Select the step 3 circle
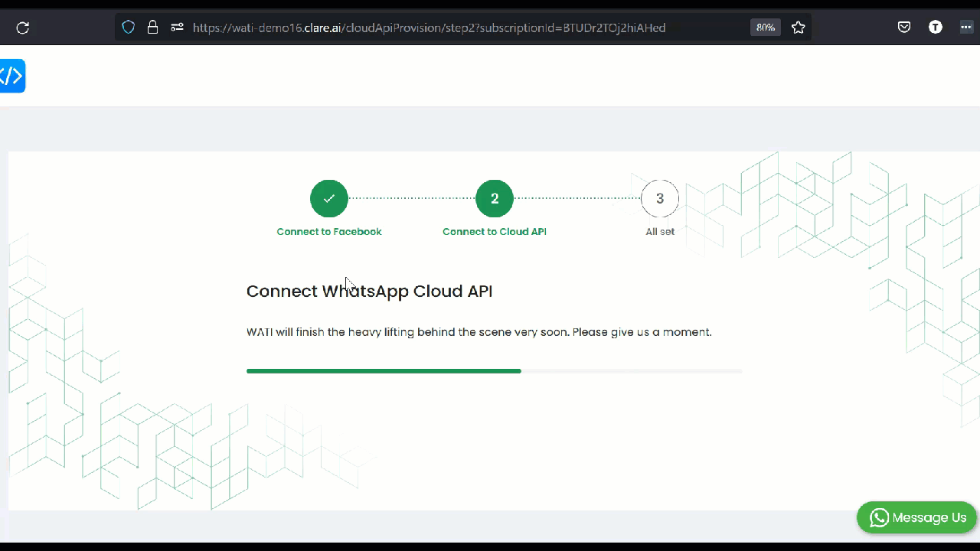The height and width of the screenshot is (551, 980). coord(660,199)
